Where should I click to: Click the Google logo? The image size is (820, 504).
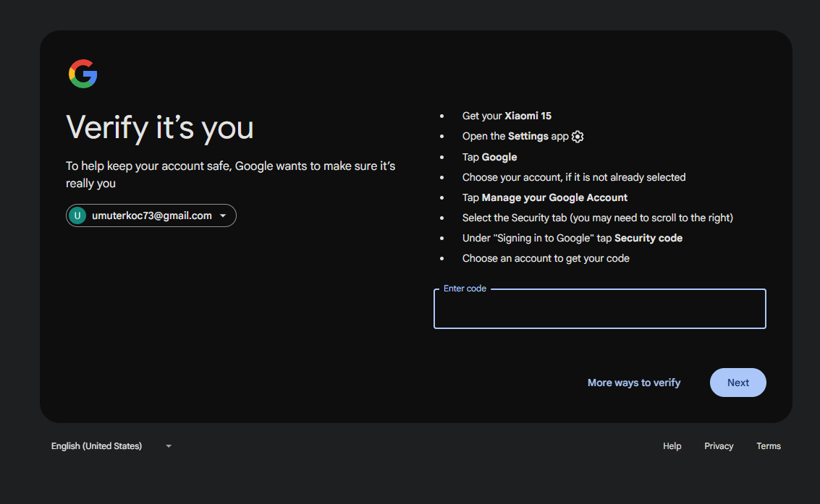pyautogui.click(x=83, y=74)
